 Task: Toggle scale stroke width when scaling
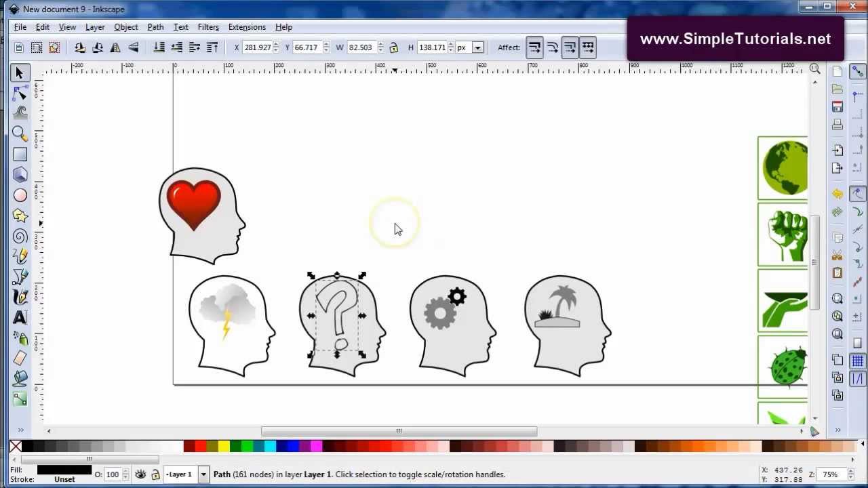[x=535, y=47]
